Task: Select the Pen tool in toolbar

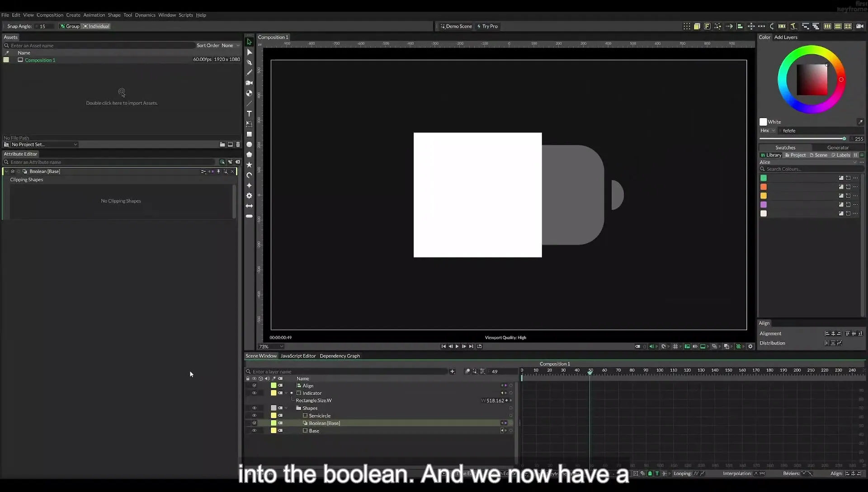Action: click(249, 62)
